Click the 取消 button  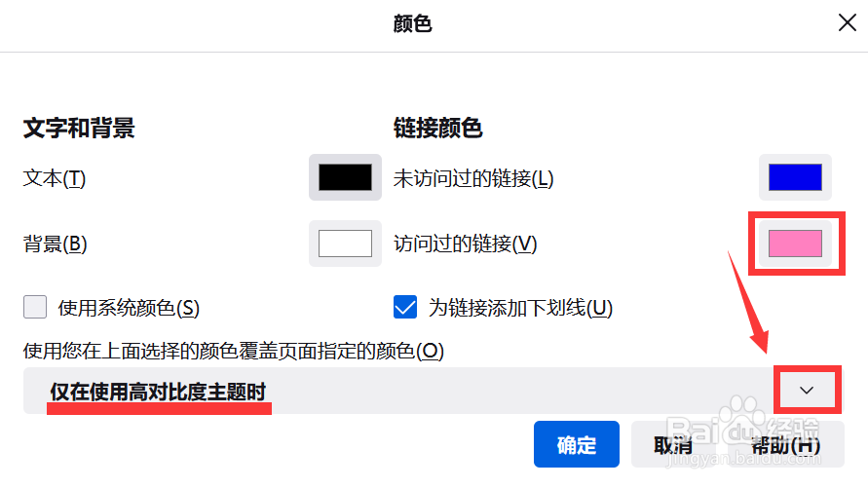(673, 444)
